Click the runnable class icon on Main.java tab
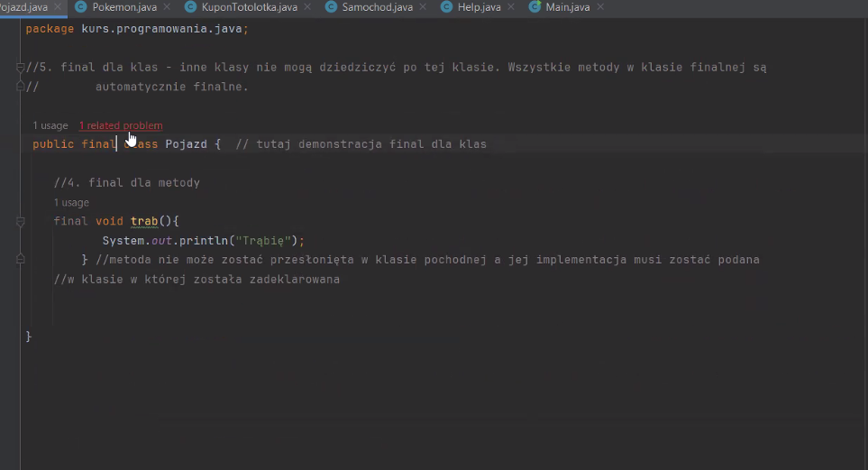The image size is (868, 470). [x=535, y=7]
